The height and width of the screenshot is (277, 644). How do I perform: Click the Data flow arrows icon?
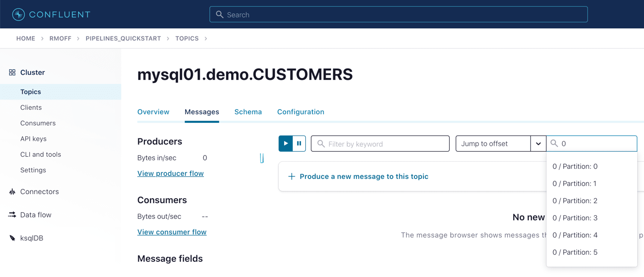[x=12, y=215]
